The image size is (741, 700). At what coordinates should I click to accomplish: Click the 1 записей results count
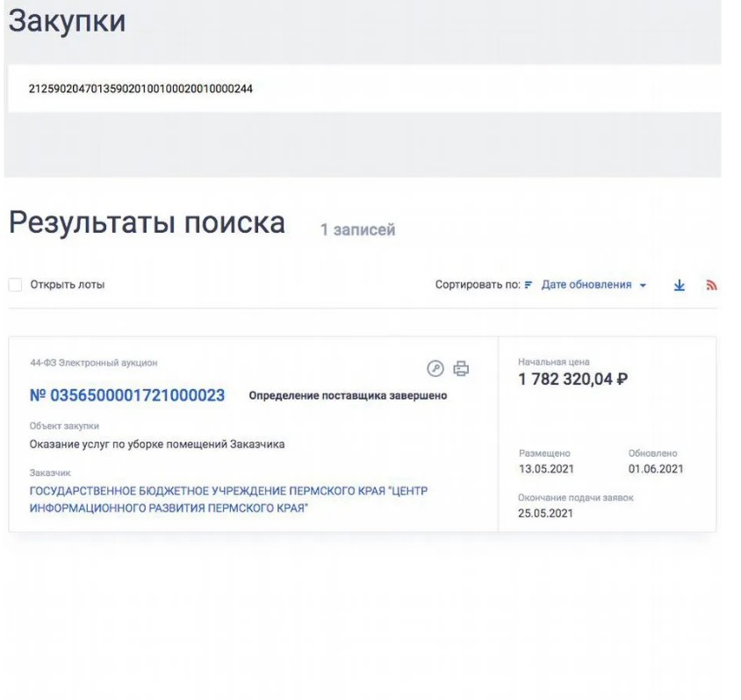(x=357, y=230)
